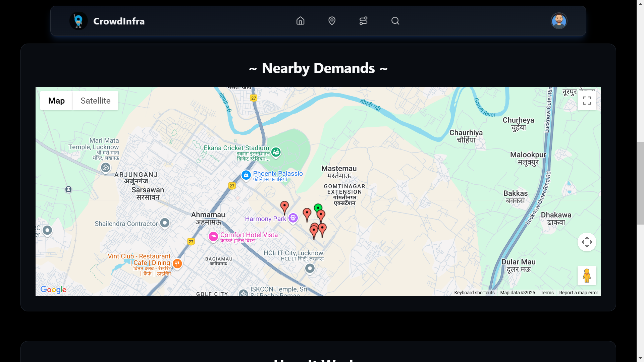This screenshot has width=644, height=362.
Task: Open the map pin location icon
Action: 332,21
